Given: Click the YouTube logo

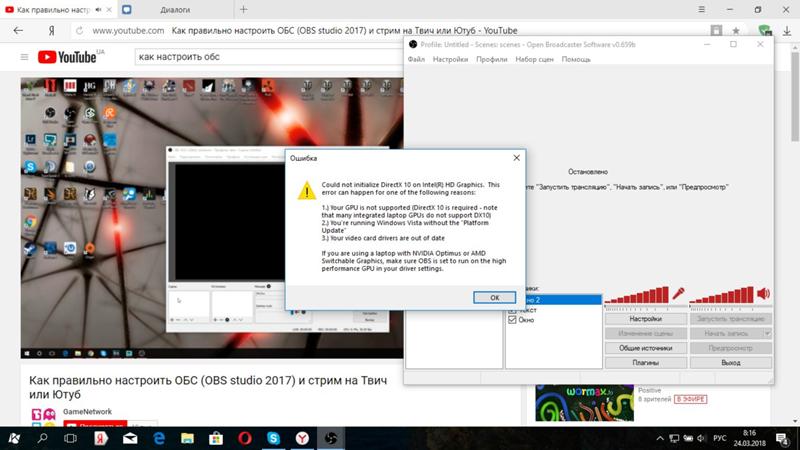Looking at the screenshot, I should coord(67,57).
